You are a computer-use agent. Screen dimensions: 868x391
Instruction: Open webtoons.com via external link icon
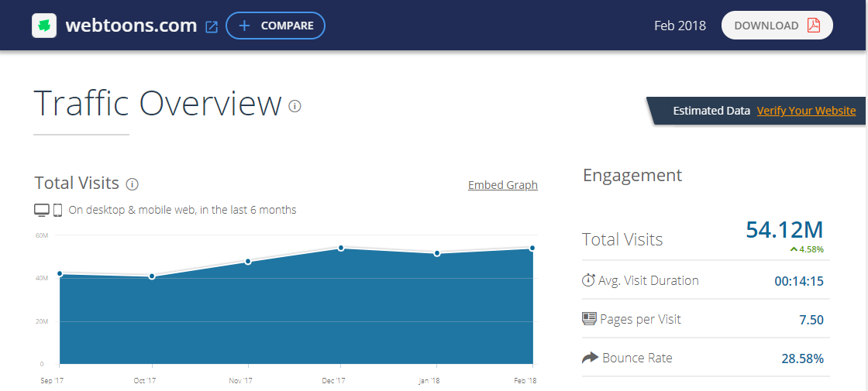point(211,26)
